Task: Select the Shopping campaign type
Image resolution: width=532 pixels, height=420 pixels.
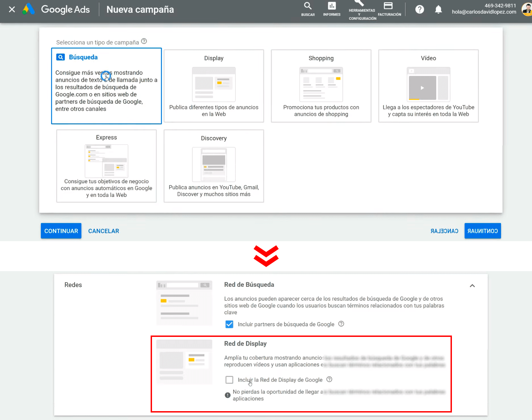Action: (x=321, y=86)
